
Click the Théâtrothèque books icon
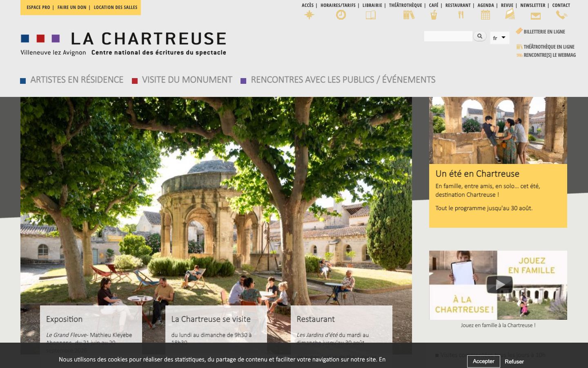click(x=409, y=15)
